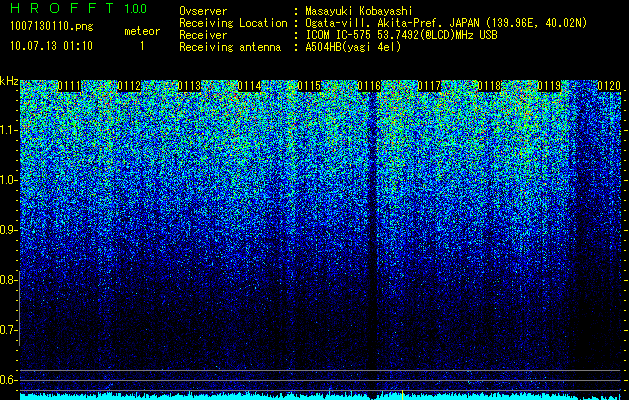Click the 0116 time marker

tap(369, 86)
